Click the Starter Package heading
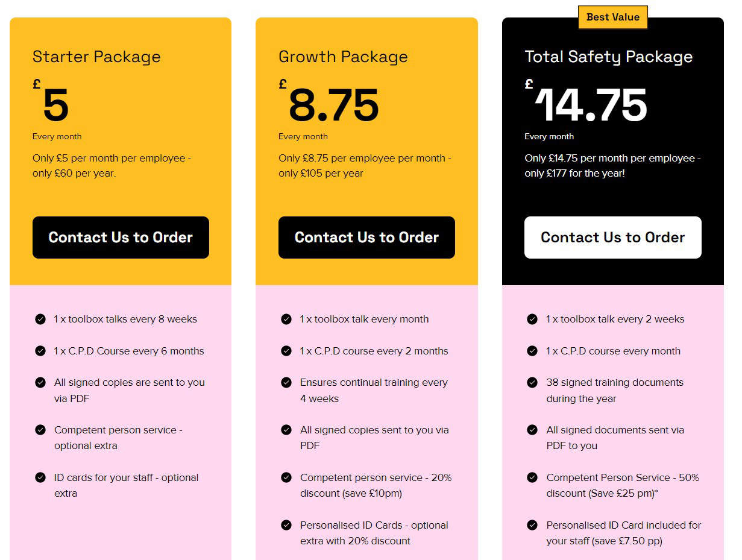The height and width of the screenshot is (560, 742). pos(96,57)
